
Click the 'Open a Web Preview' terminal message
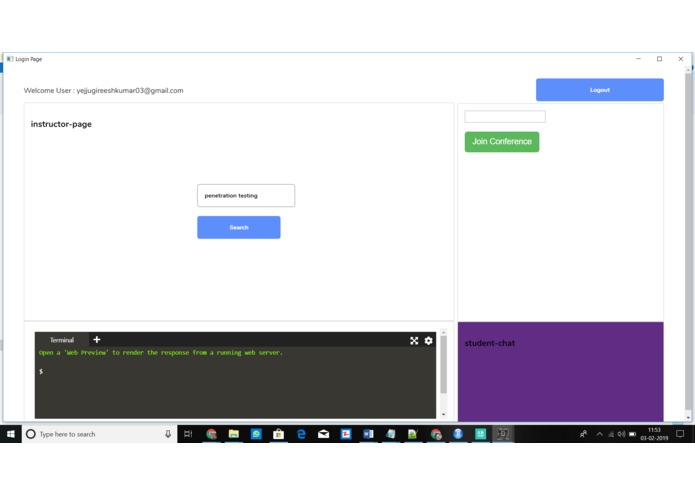[160, 353]
